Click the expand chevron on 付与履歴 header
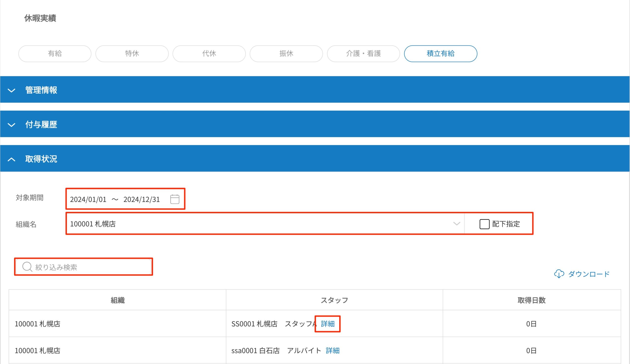The image size is (630, 364). (11, 125)
